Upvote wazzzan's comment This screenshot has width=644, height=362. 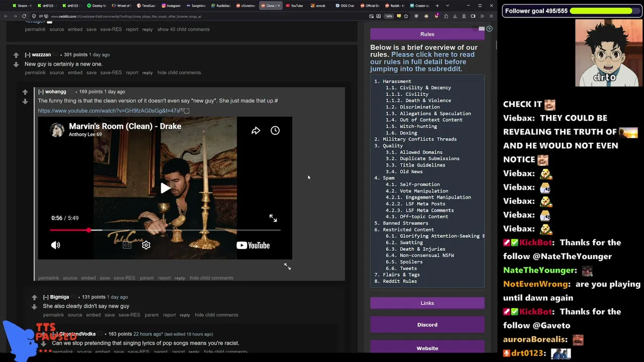[16, 55]
